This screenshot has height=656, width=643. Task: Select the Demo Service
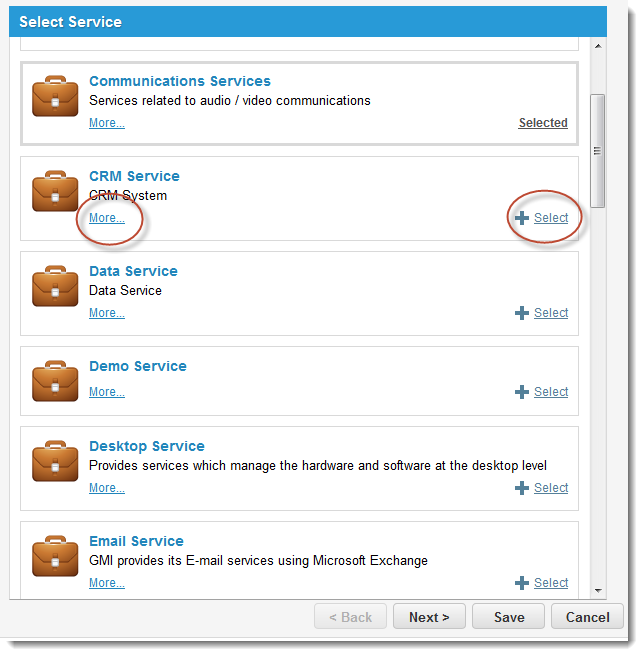point(551,392)
